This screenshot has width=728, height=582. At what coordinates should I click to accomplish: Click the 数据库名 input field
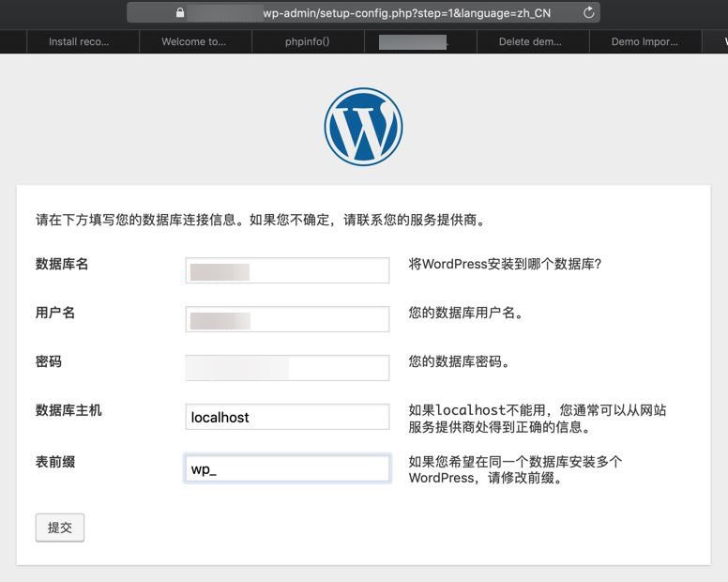(287, 270)
